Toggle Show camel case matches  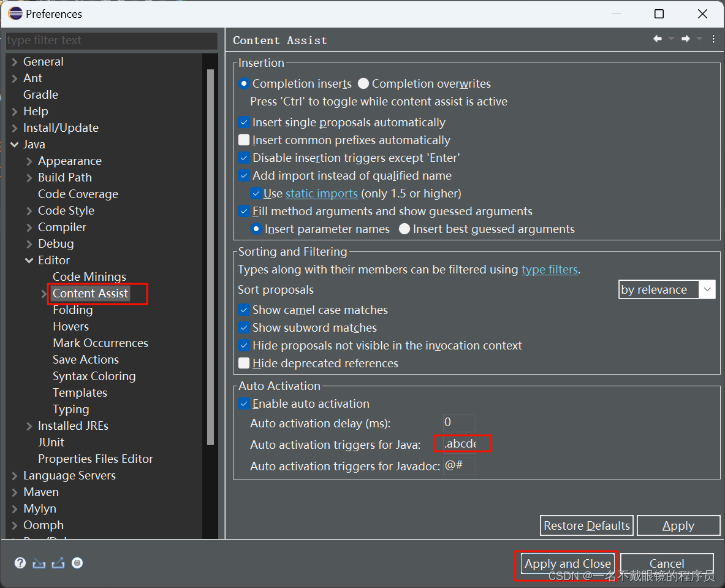[x=244, y=310]
